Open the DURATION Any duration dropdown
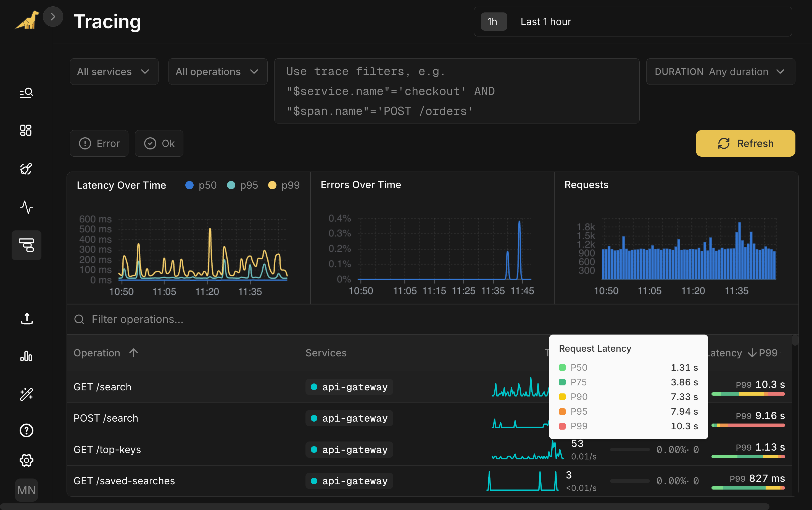The height and width of the screenshot is (510, 812). 720,72
